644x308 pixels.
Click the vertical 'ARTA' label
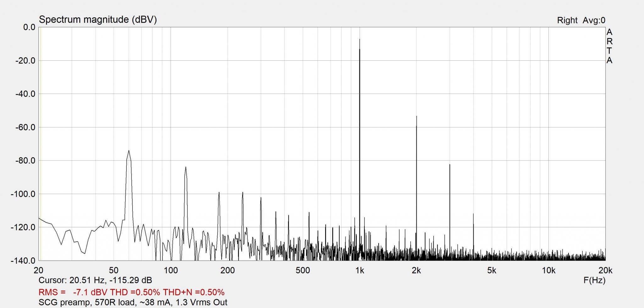tap(609, 46)
